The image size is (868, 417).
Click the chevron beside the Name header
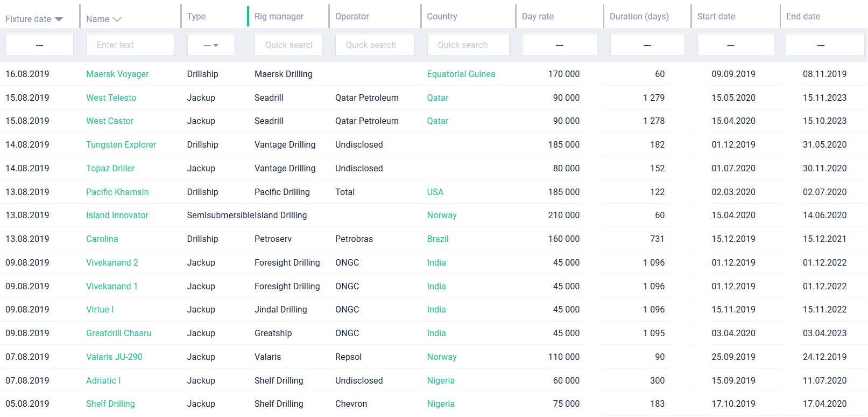pyautogui.click(x=117, y=19)
